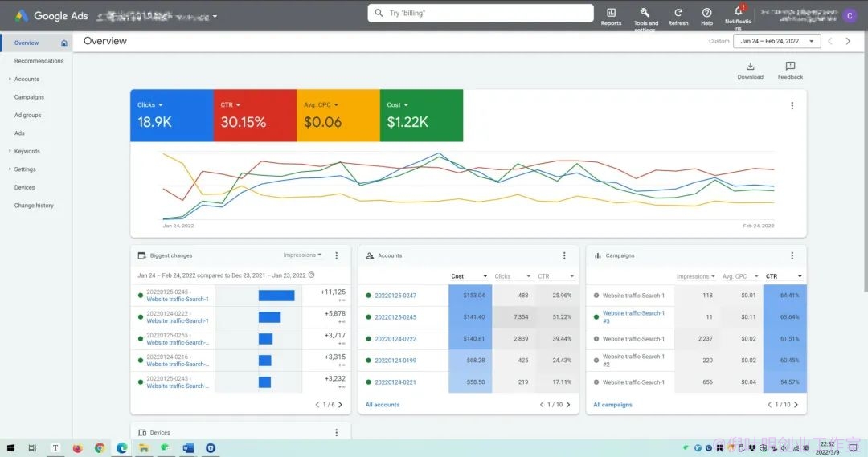Expand the date range dropdown
The image size is (868, 457).
[x=776, y=41]
